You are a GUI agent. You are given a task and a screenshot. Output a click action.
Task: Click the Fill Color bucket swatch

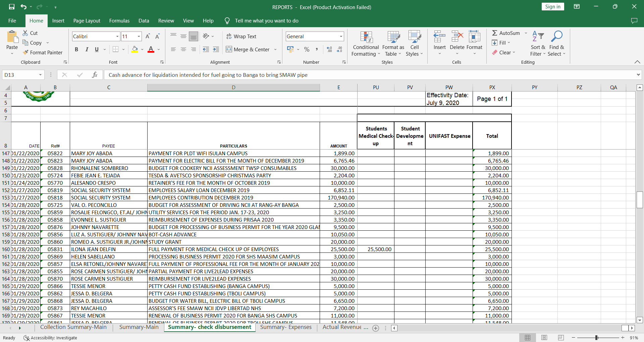click(135, 49)
